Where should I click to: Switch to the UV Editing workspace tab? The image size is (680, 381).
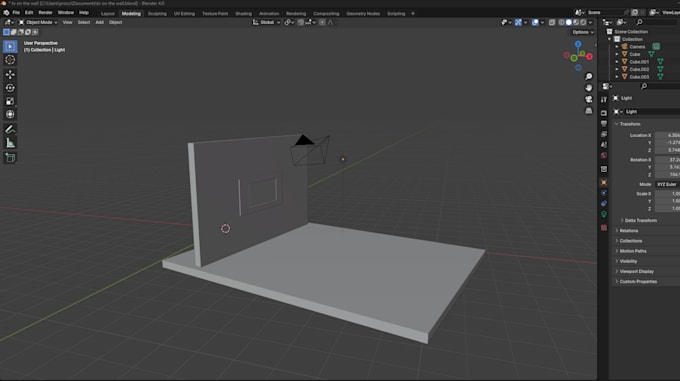point(184,13)
